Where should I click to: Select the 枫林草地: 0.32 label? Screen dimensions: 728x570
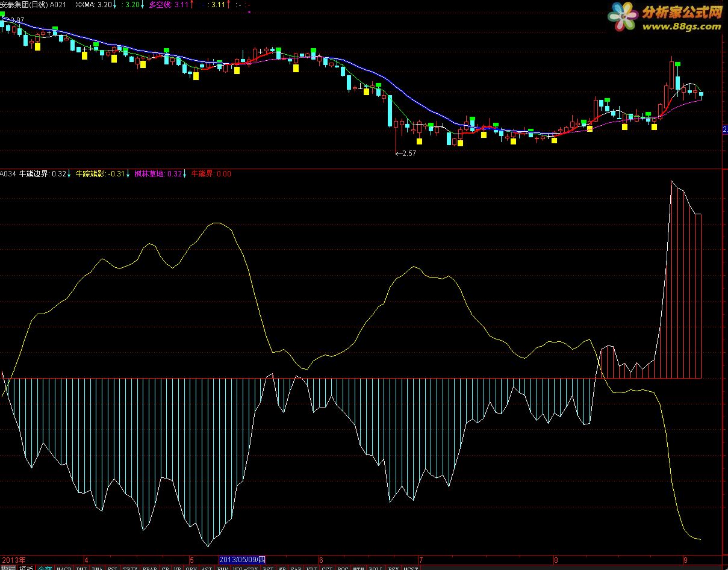[x=158, y=174]
